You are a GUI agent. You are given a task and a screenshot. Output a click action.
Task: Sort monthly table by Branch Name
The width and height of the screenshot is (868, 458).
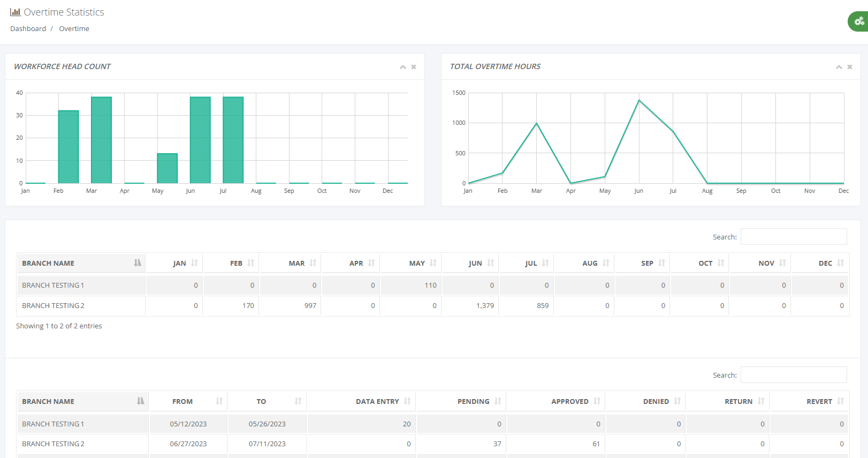pyautogui.click(x=81, y=263)
